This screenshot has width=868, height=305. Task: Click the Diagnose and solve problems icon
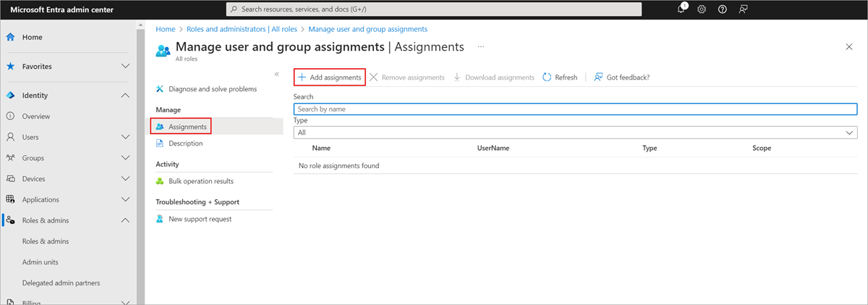(x=161, y=89)
